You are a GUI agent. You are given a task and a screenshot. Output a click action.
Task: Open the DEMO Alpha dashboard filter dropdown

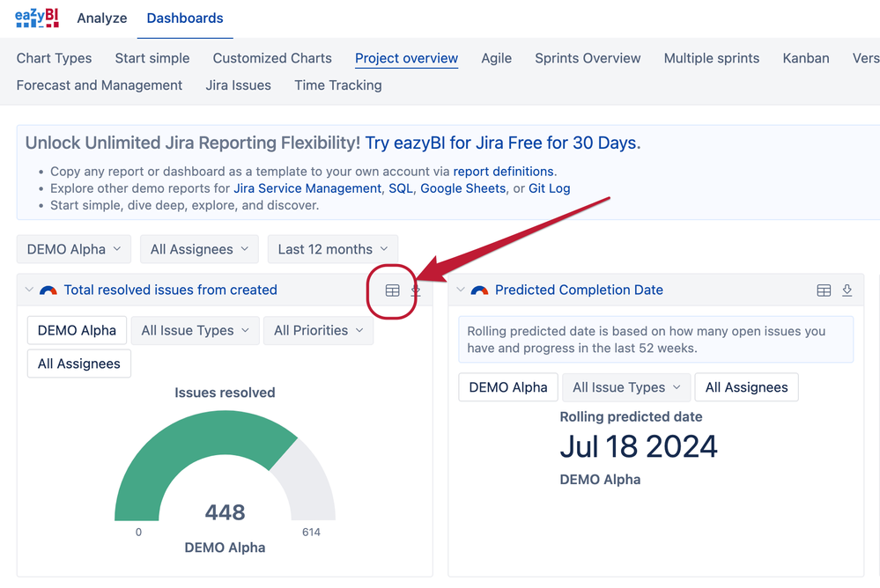tap(73, 249)
